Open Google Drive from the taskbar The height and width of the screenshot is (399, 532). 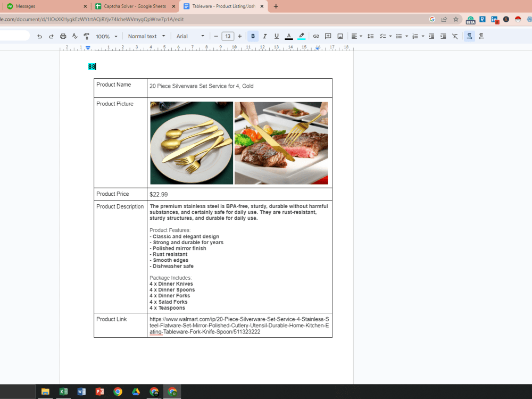click(x=136, y=392)
